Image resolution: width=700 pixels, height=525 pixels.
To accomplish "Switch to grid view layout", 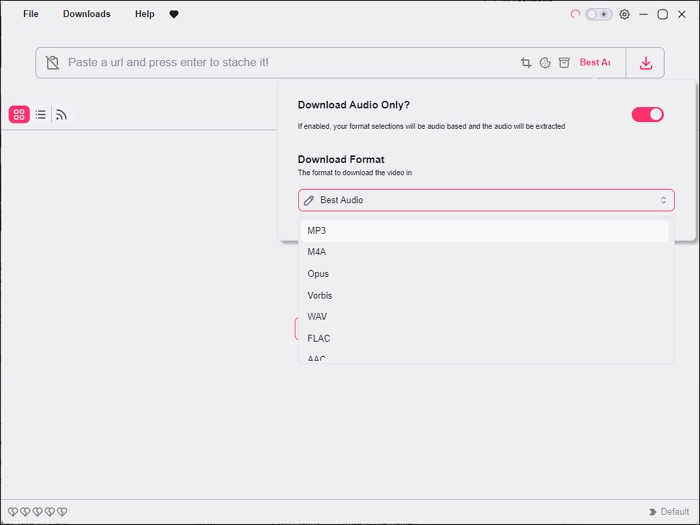I will (x=19, y=115).
